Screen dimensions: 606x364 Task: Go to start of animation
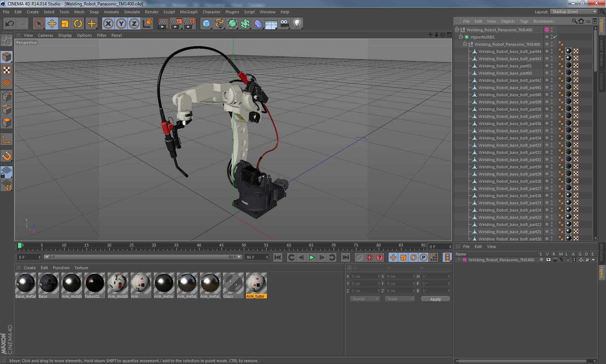[277, 257]
